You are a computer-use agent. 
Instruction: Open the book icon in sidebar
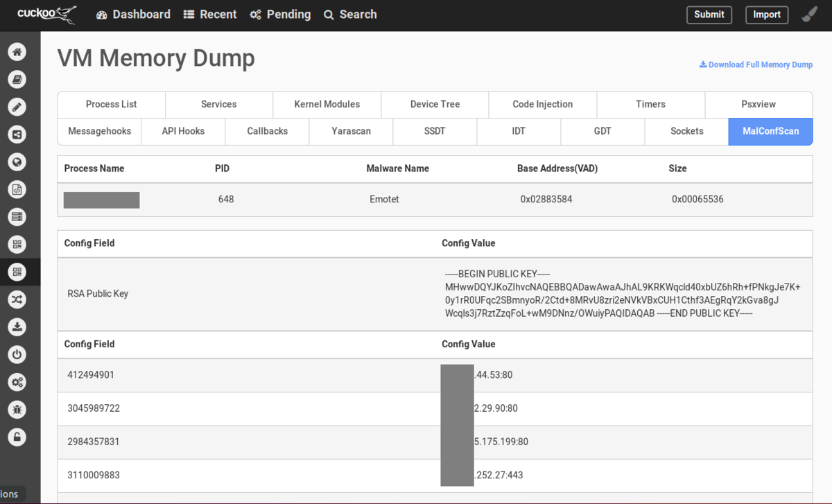[17, 80]
